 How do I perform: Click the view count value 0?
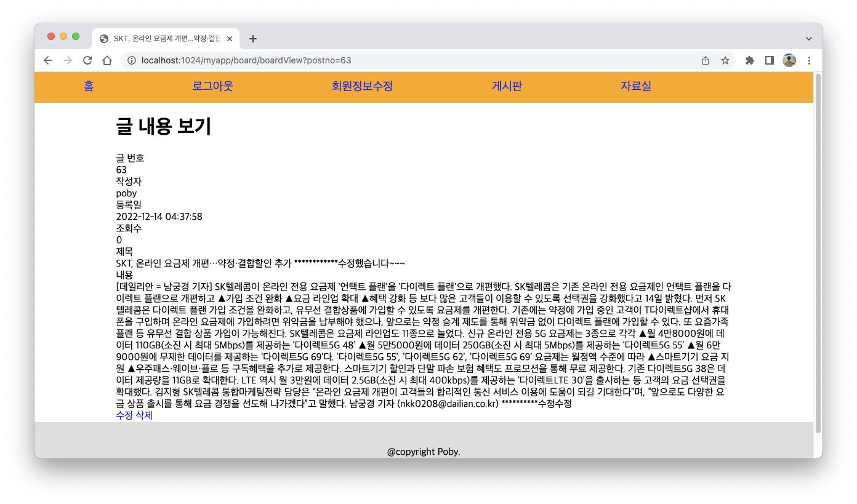click(x=119, y=240)
